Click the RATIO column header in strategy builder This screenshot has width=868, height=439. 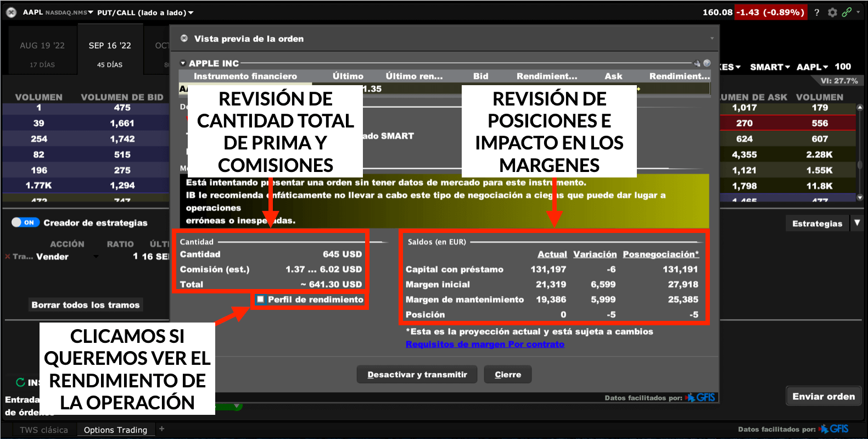click(120, 244)
